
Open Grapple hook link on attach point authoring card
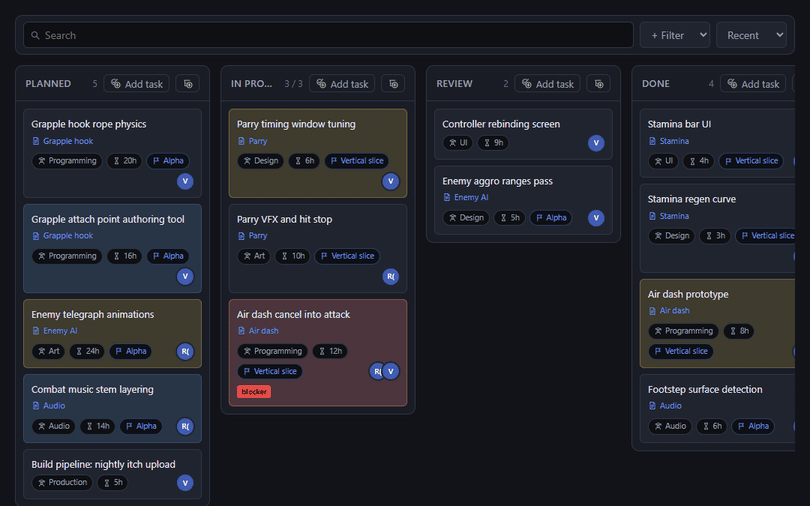click(63, 235)
